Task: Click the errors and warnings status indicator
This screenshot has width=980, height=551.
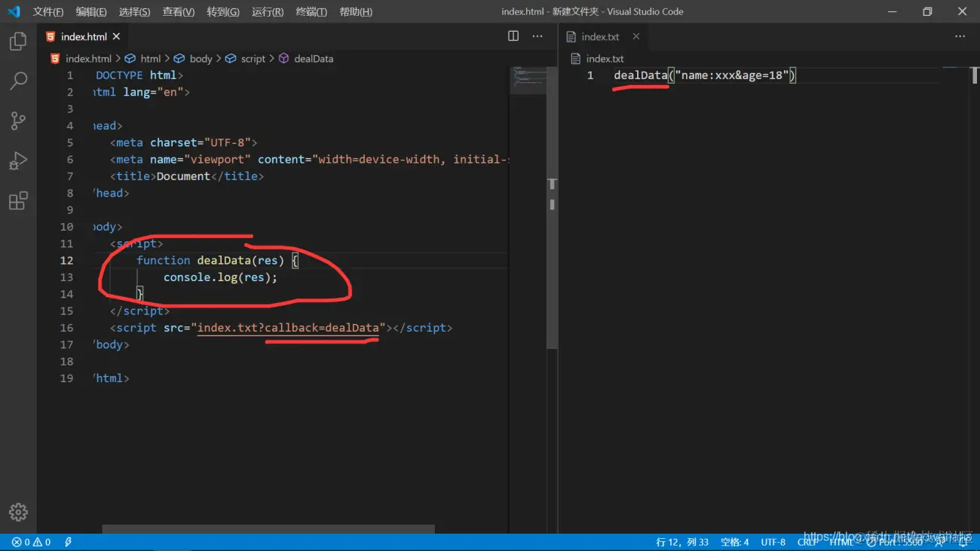Action: tap(31, 542)
